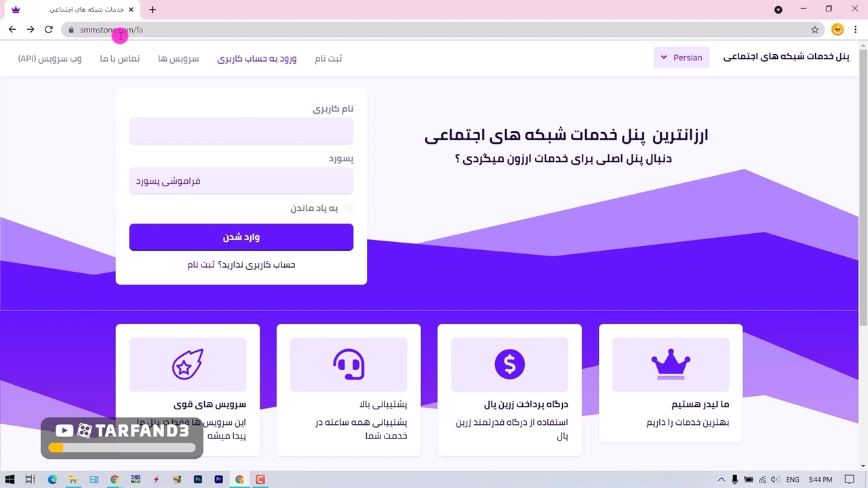Tick the 'به یاد ماندن' remember me checkbox
This screenshot has width=868, height=488.
tap(349, 208)
